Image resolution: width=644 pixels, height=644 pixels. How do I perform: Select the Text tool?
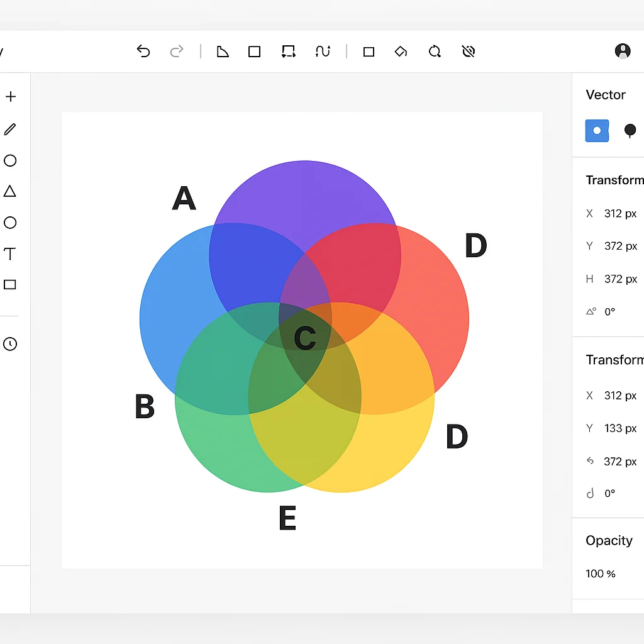(10, 255)
